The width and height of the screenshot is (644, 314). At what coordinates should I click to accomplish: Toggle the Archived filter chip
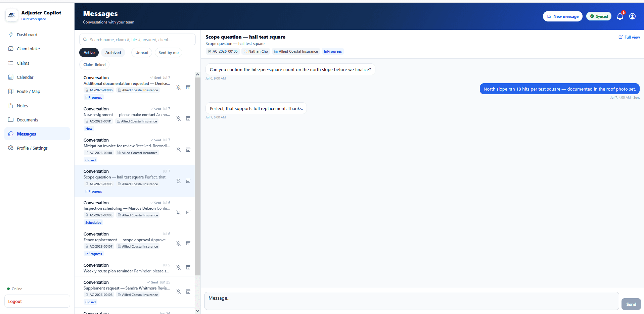[113, 52]
